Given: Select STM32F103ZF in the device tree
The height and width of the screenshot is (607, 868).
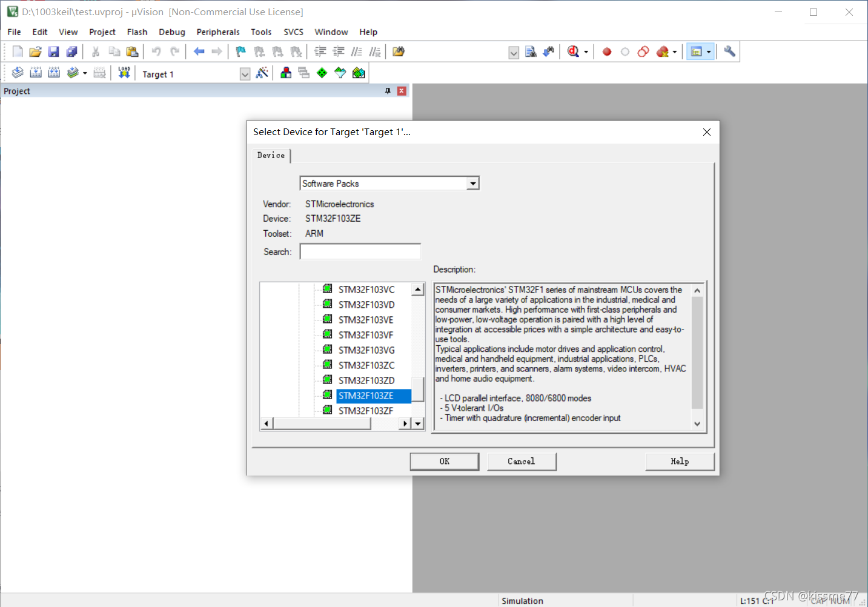Looking at the screenshot, I should (x=366, y=411).
